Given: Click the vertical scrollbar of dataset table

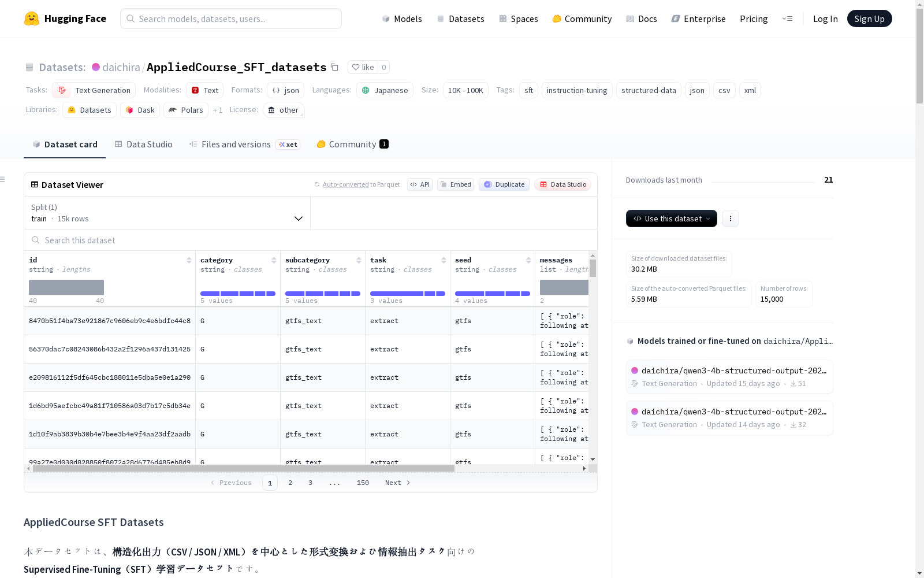Looking at the screenshot, I should (593, 268).
